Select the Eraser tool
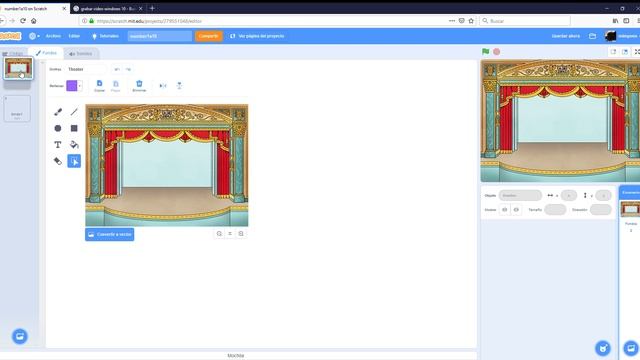The image size is (640, 360). point(58,161)
